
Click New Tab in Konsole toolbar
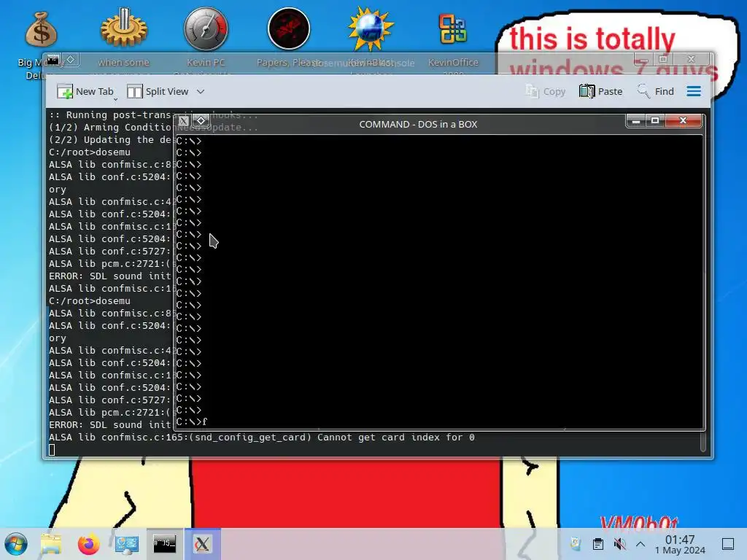tap(85, 91)
